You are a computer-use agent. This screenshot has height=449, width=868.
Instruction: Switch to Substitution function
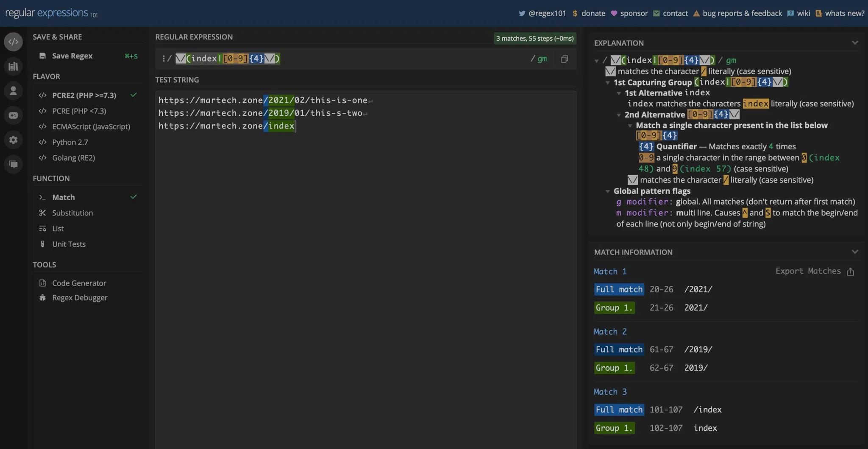72,213
